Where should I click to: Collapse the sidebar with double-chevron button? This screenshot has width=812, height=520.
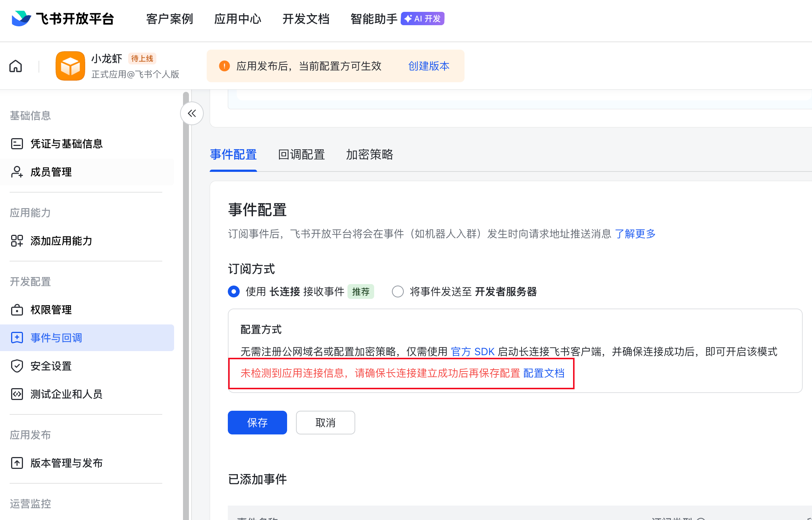pyautogui.click(x=192, y=113)
